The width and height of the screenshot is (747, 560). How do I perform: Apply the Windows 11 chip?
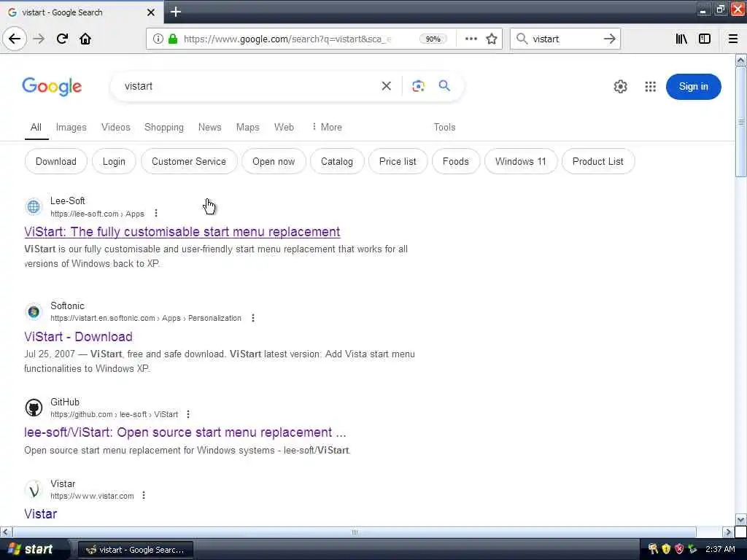(520, 161)
